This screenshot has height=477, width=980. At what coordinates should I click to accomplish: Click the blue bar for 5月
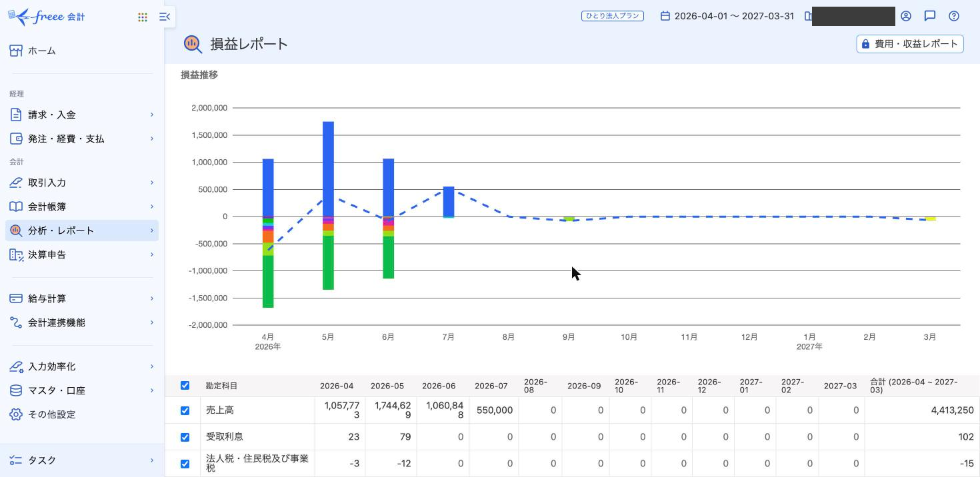328,169
